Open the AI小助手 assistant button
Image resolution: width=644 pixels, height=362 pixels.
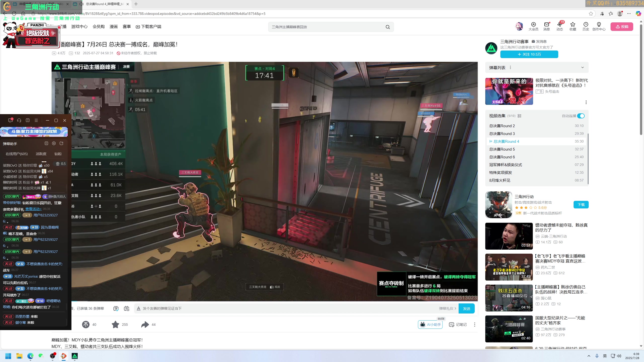click(430, 325)
